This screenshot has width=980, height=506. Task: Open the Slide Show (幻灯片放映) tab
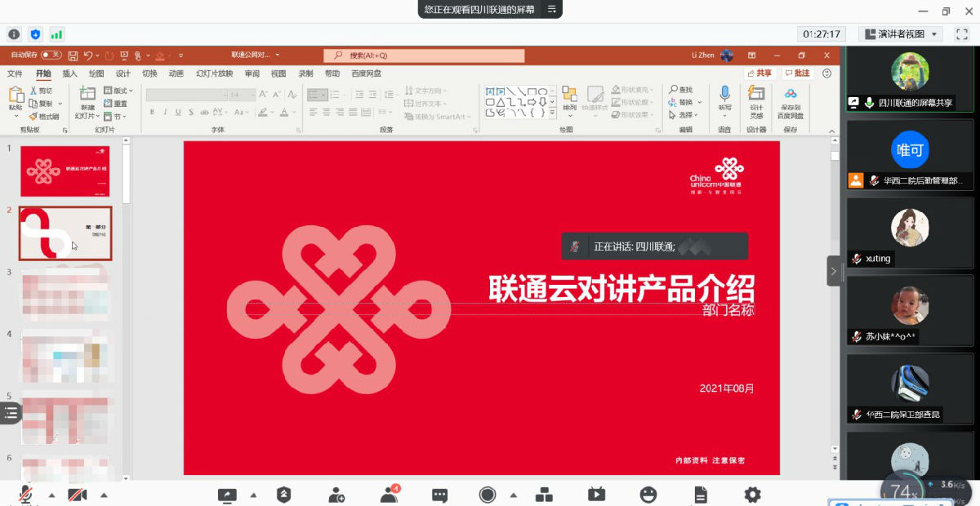tap(215, 73)
